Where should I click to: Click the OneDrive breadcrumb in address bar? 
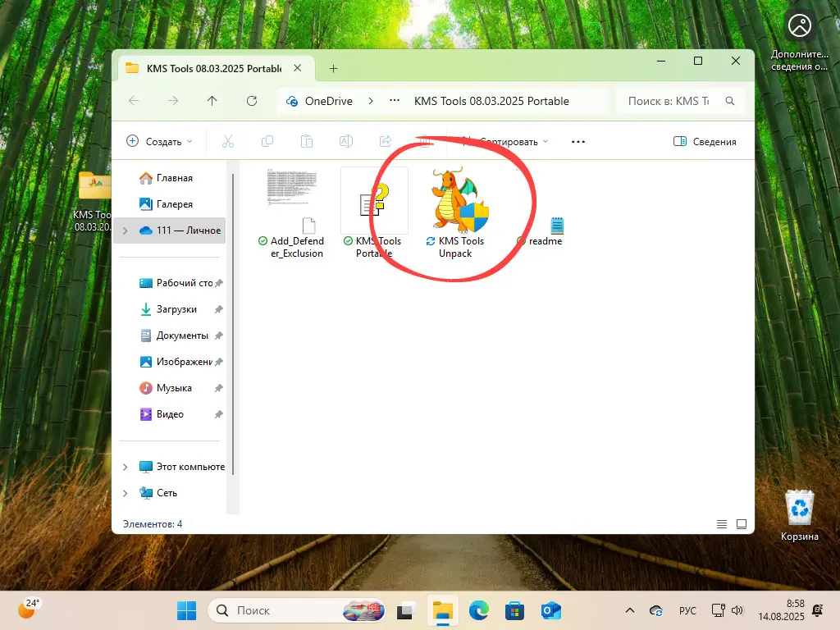pos(328,101)
